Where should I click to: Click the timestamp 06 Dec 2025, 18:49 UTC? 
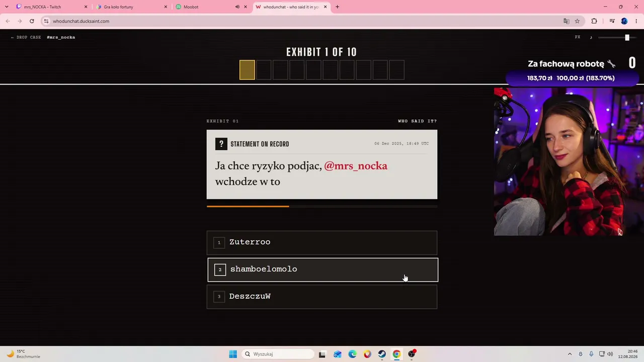[401, 144]
